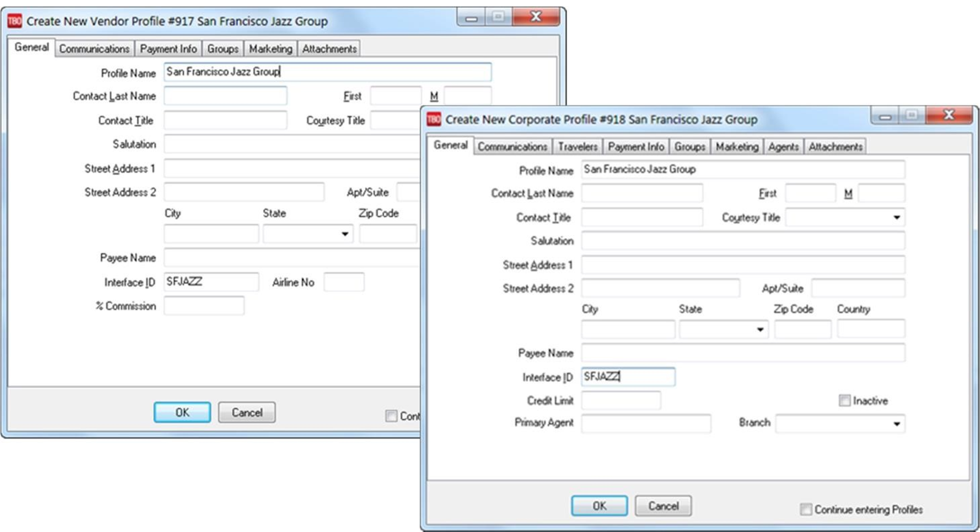
Task: Click OK on the Vendor Profile dialog
Action: click(x=182, y=412)
